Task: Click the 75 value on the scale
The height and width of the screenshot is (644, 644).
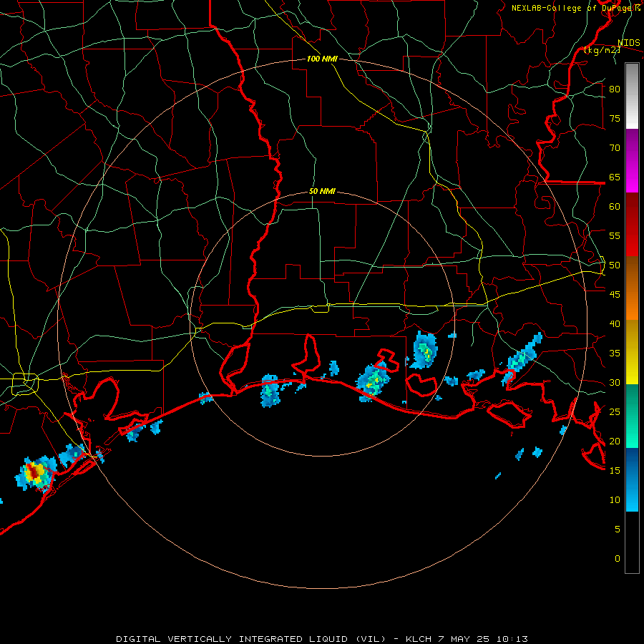Action: 615,119
